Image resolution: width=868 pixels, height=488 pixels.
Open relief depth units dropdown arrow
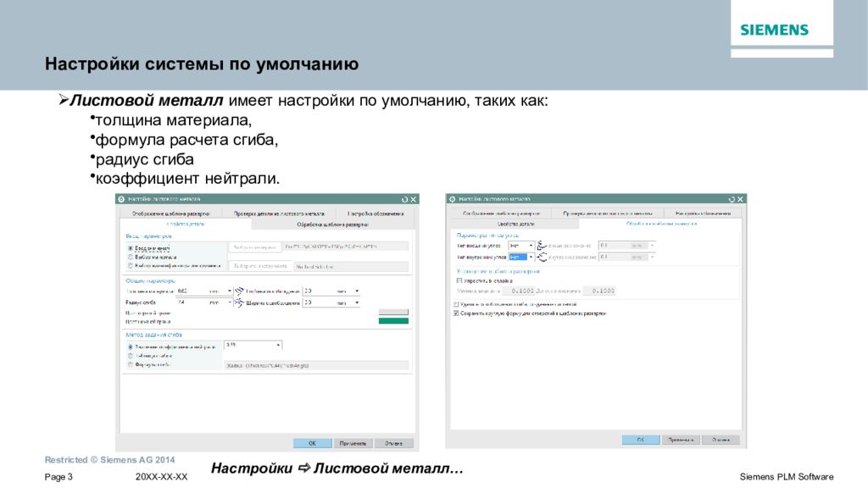point(357,291)
